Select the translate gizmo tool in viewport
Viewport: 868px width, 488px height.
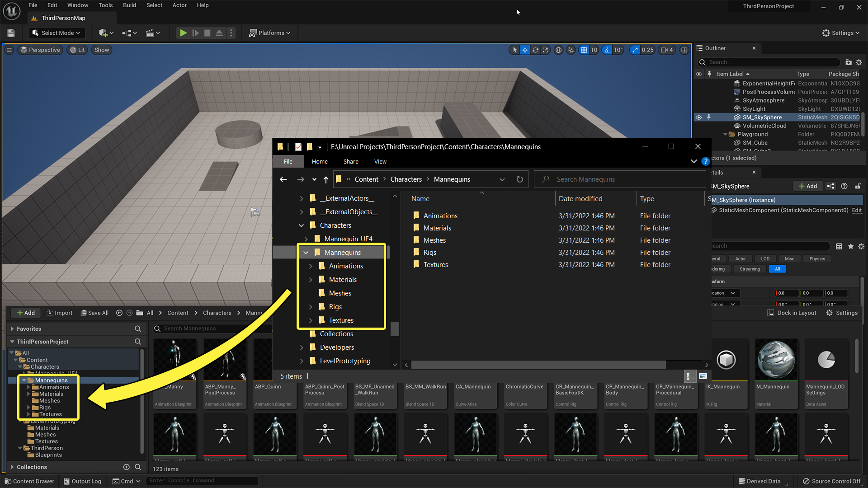point(525,50)
